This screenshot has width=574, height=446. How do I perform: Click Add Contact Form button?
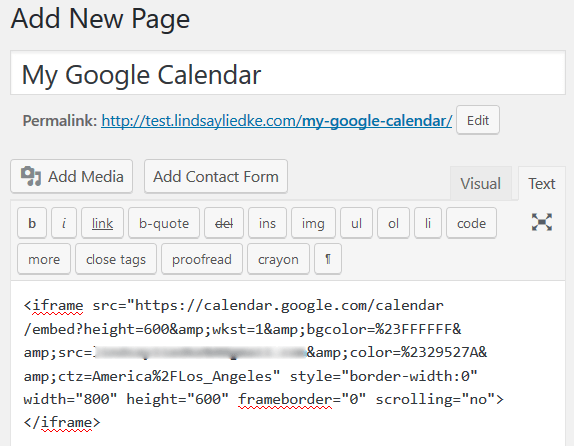tap(216, 176)
